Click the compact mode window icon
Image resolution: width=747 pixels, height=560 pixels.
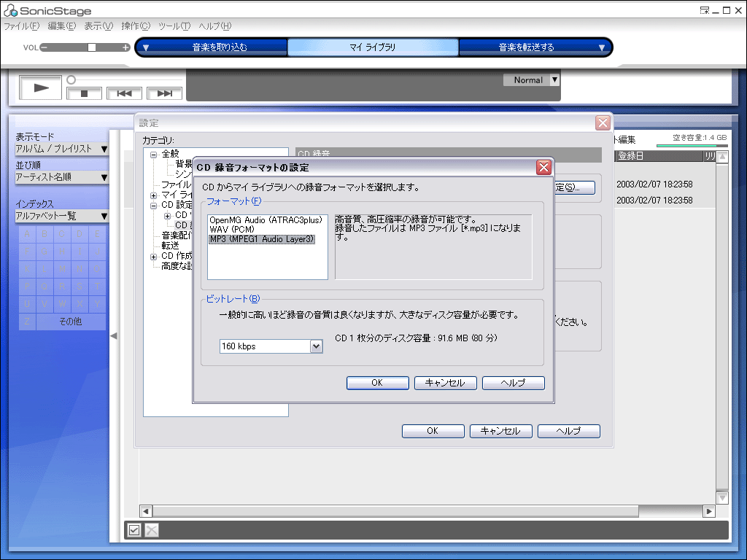pyautogui.click(x=705, y=10)
